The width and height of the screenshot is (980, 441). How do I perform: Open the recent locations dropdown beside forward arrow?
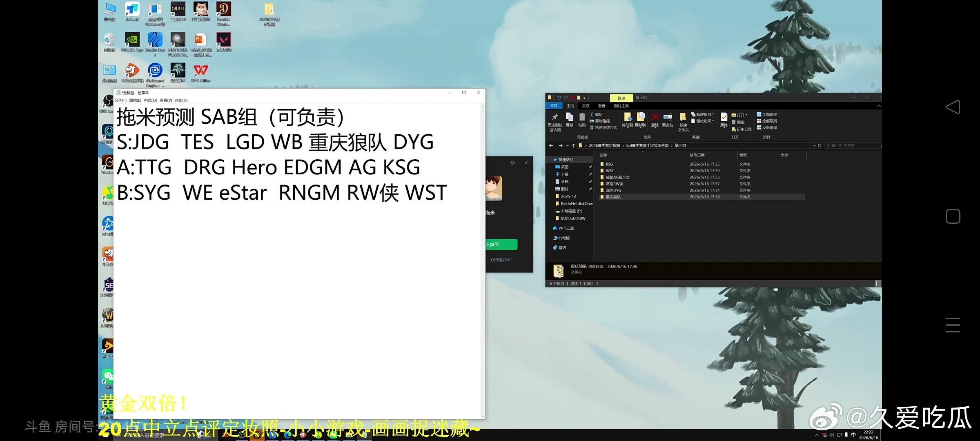coord(567,145)
